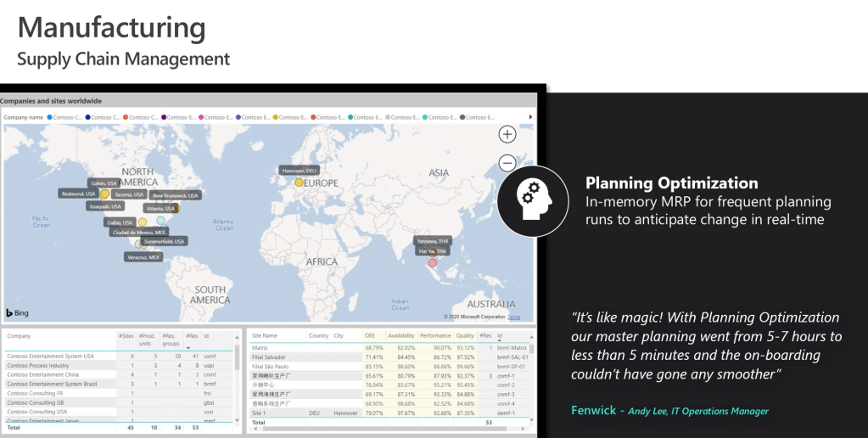Select the Hannover, DEU map bubble
The image size is (868, 438).
(x=299, y=182)
